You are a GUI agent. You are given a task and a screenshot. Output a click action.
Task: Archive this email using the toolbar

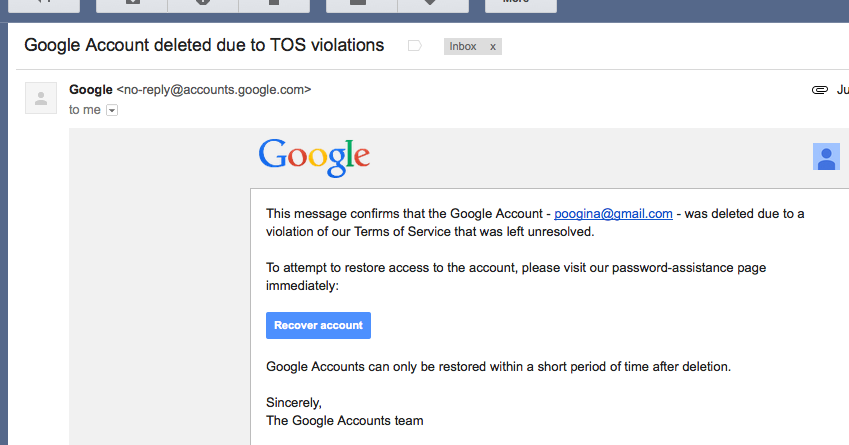click(x=133, y=3)
